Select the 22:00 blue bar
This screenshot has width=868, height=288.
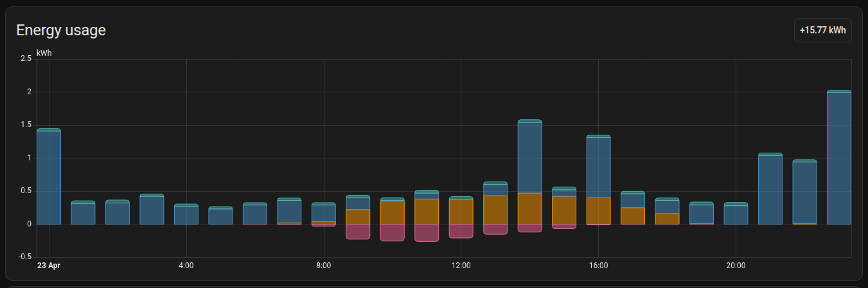[x=804, y=192]
